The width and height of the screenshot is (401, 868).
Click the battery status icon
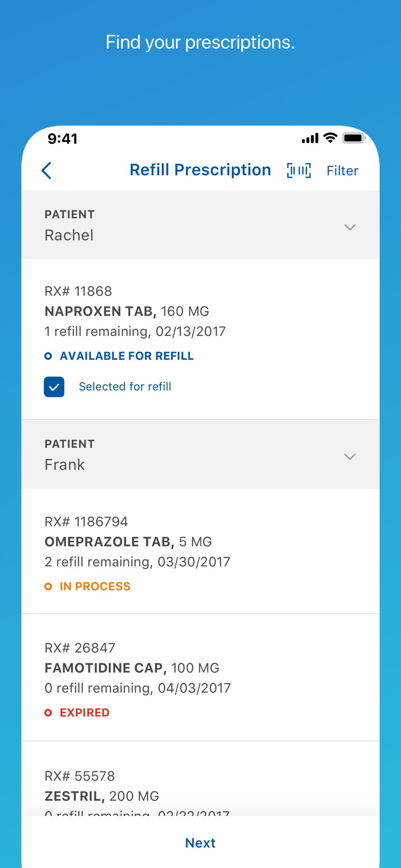click(x=354, y=138)
